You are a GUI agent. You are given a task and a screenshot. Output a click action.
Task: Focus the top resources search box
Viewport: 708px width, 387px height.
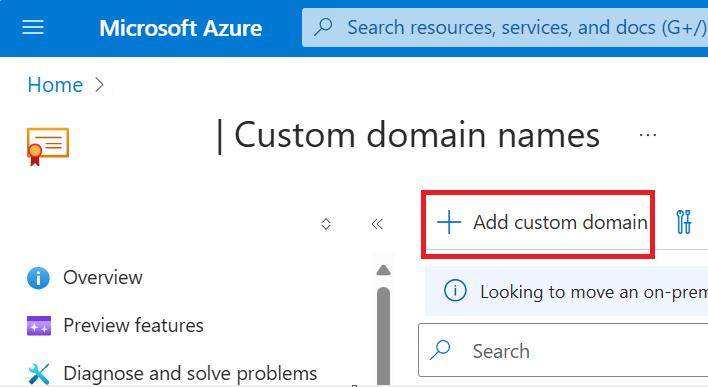click(505, 28)
